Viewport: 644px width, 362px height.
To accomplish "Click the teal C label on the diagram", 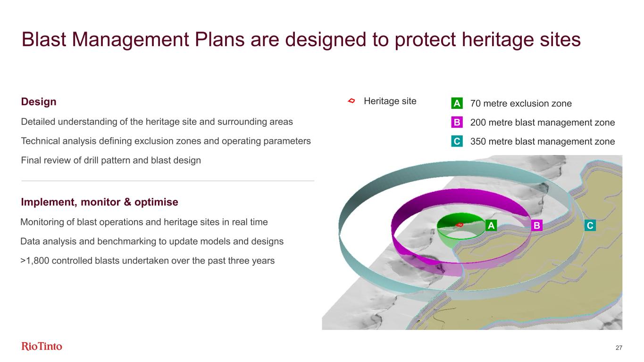I will [590, 226].
